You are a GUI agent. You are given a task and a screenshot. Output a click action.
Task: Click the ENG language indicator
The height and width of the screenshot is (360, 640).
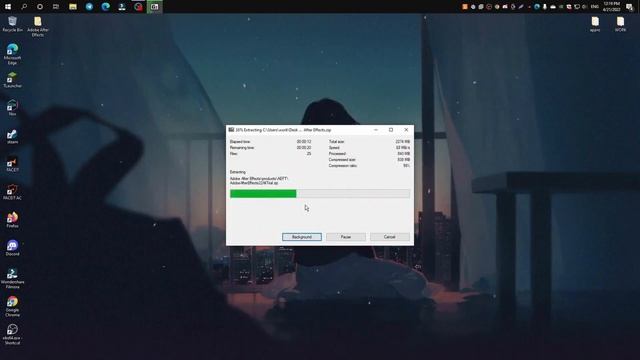pos(595,7)
